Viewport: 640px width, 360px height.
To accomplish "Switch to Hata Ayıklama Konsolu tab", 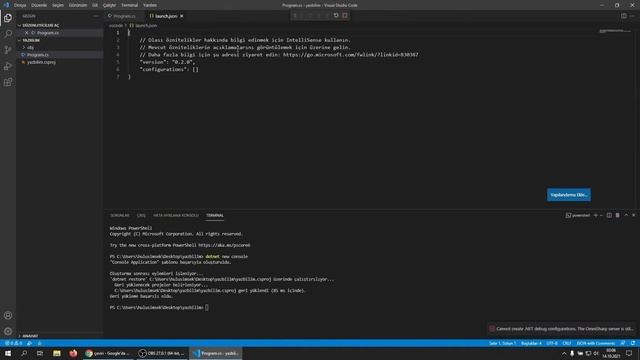I will 176,215.
